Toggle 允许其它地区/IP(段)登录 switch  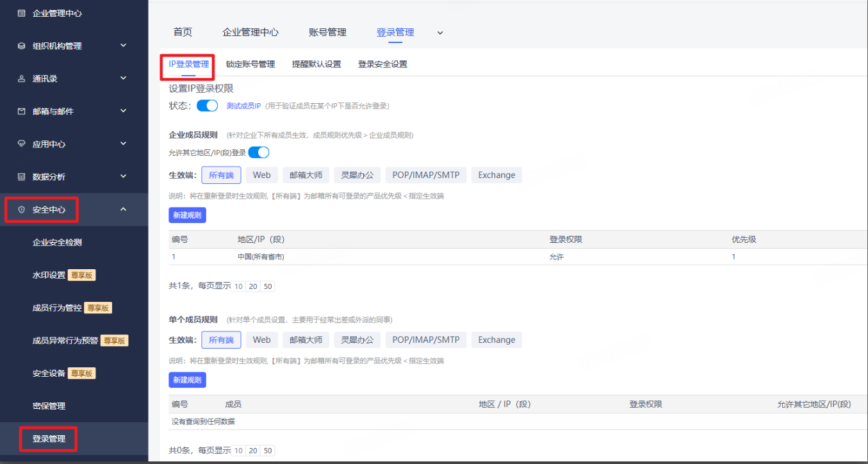[258, 153]
